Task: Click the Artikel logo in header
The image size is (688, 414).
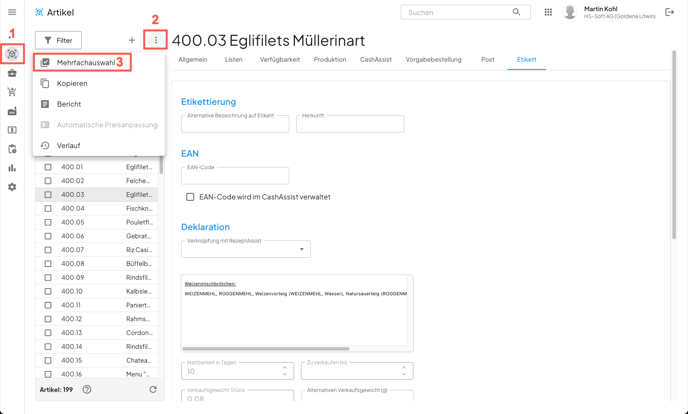Action: [x=39, y=12]
